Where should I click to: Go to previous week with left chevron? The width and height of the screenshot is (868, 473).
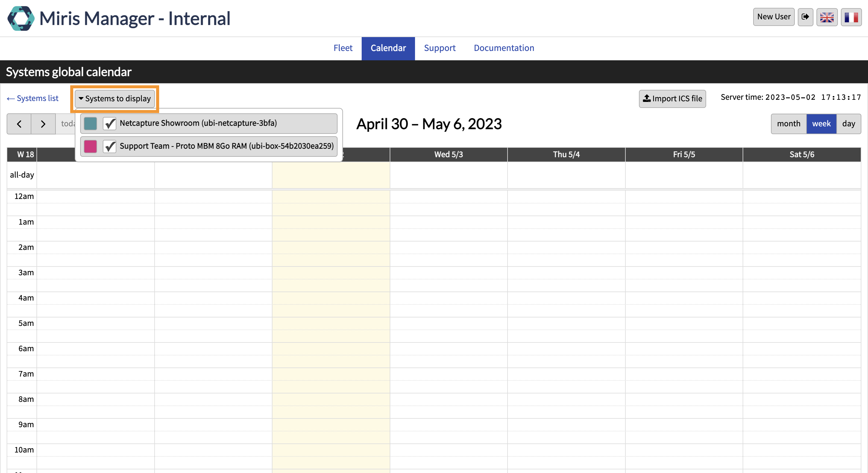(19, 124)
